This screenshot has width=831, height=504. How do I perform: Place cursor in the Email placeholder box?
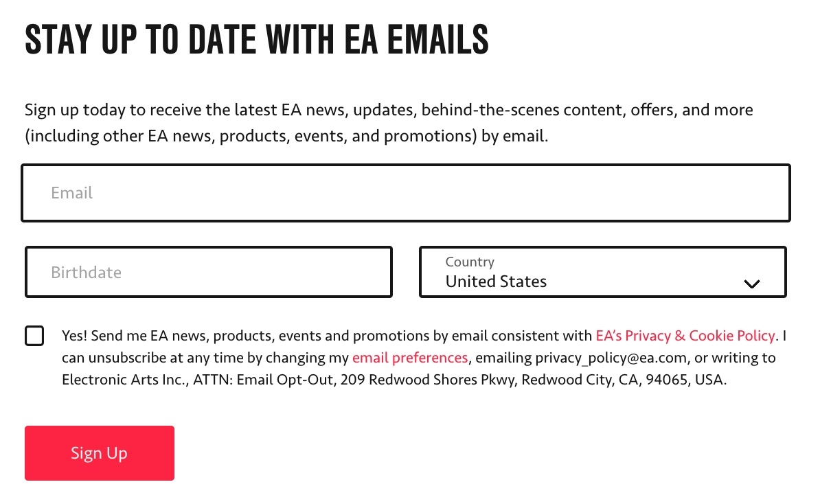(72, 192)
